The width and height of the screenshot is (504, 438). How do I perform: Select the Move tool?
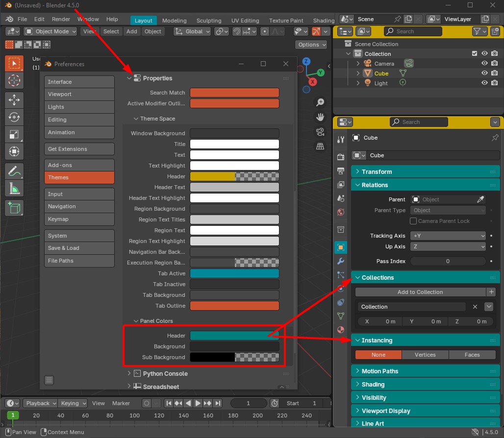(14, 99)
